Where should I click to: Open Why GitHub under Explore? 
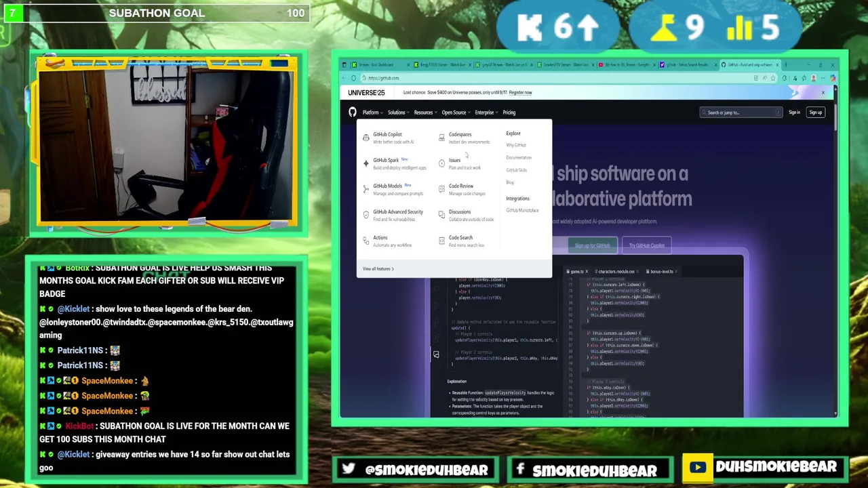point(516,145)
